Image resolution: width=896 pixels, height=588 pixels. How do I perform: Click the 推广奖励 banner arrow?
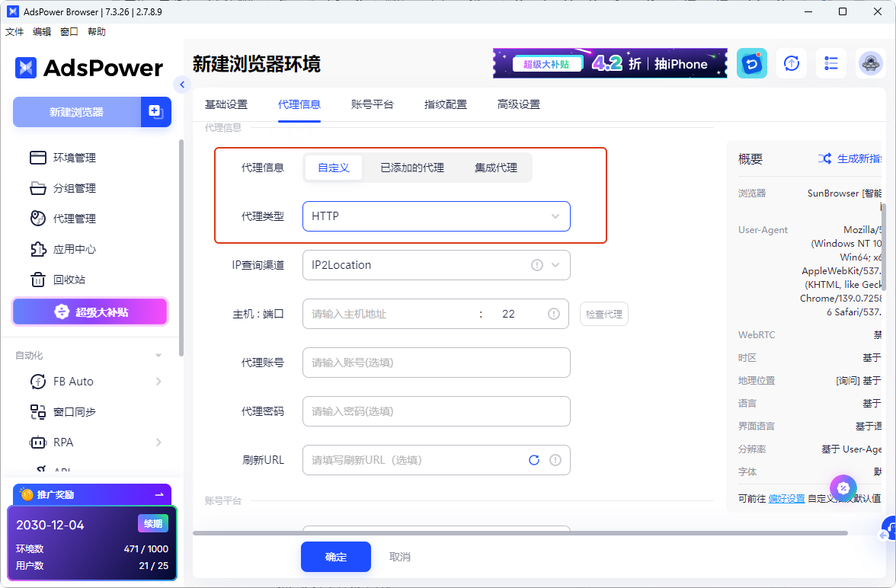click(x=159, y=494)
